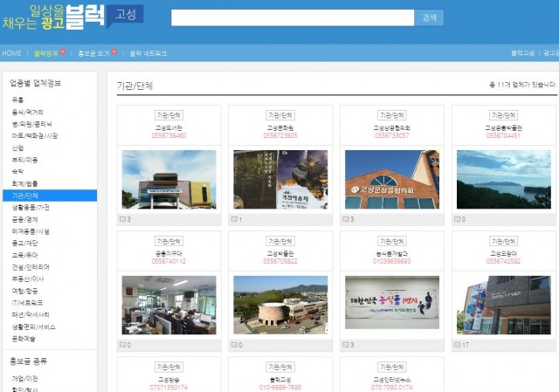Select the 산업 category
Viewport: 559px width, 392px height.
[x=17, y=148]
